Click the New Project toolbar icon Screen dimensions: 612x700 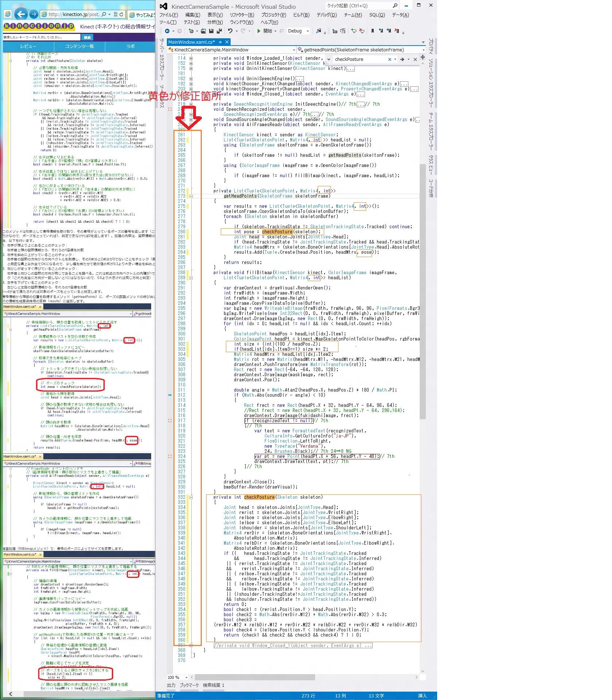191,31
